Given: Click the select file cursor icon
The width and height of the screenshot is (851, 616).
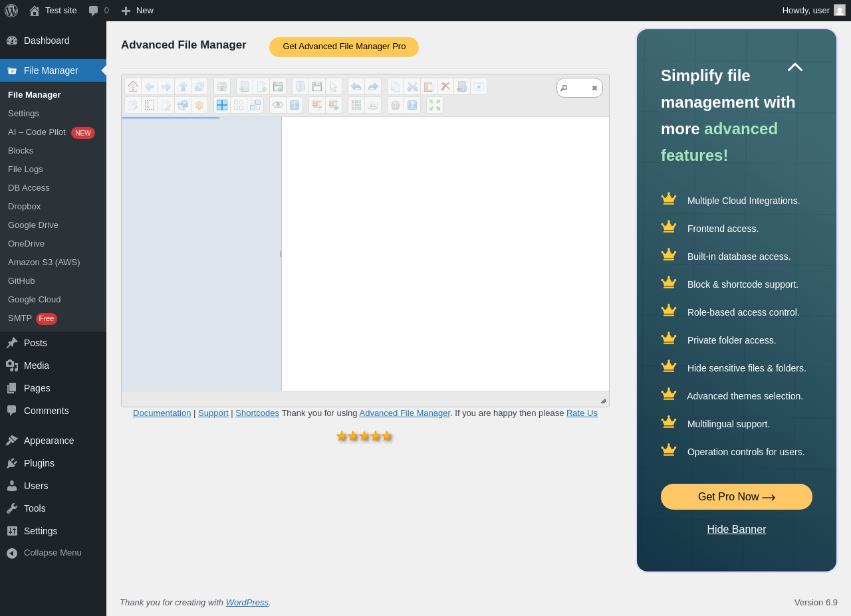Looking at the screenshot, I should 334,86.
